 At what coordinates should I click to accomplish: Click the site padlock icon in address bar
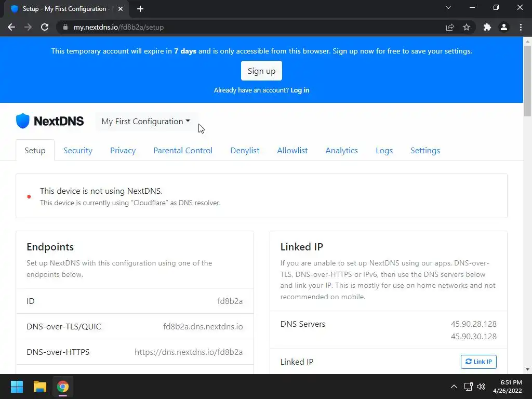[65, 27]
